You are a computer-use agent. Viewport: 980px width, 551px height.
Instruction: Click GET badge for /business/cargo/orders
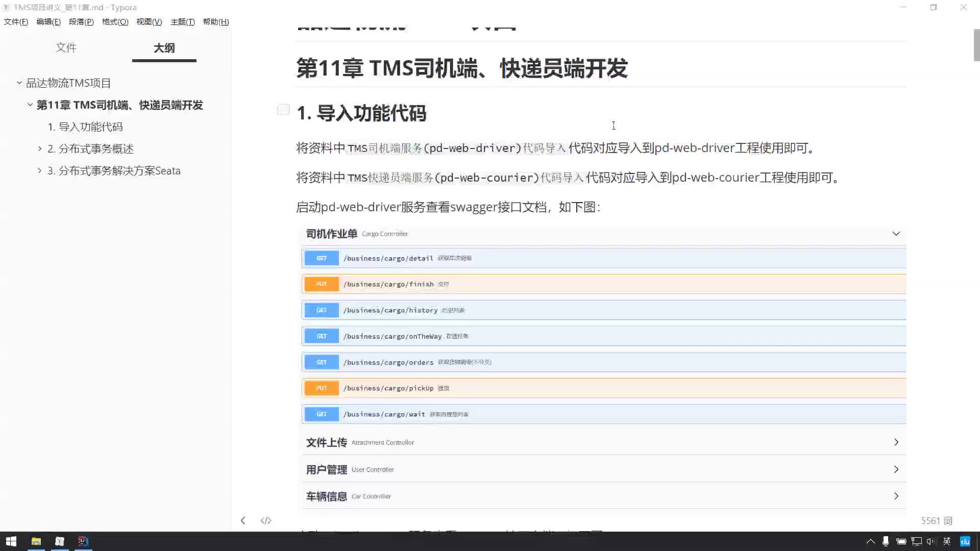coord(322,362)
